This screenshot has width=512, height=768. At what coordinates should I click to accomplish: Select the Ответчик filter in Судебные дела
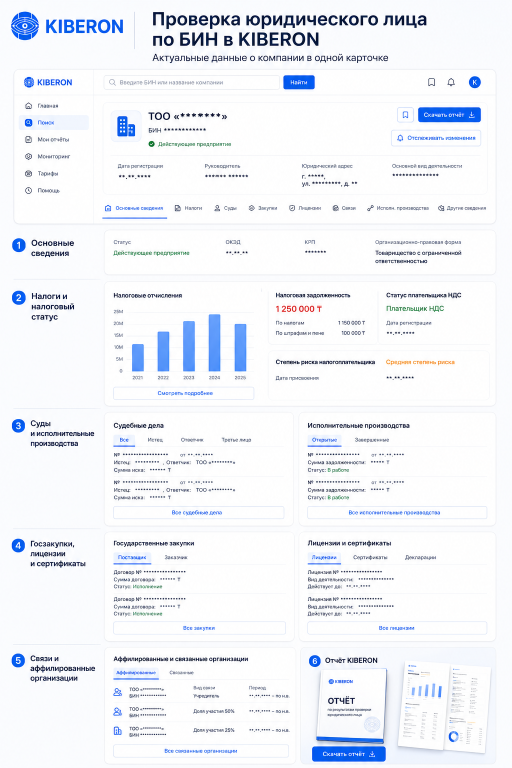[x=192, y=440]
